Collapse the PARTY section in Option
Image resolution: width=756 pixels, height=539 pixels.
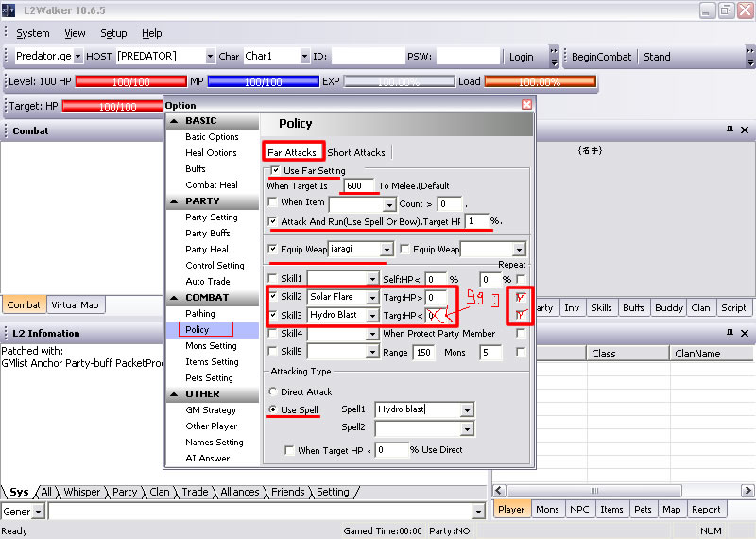(x=175, y=201)
